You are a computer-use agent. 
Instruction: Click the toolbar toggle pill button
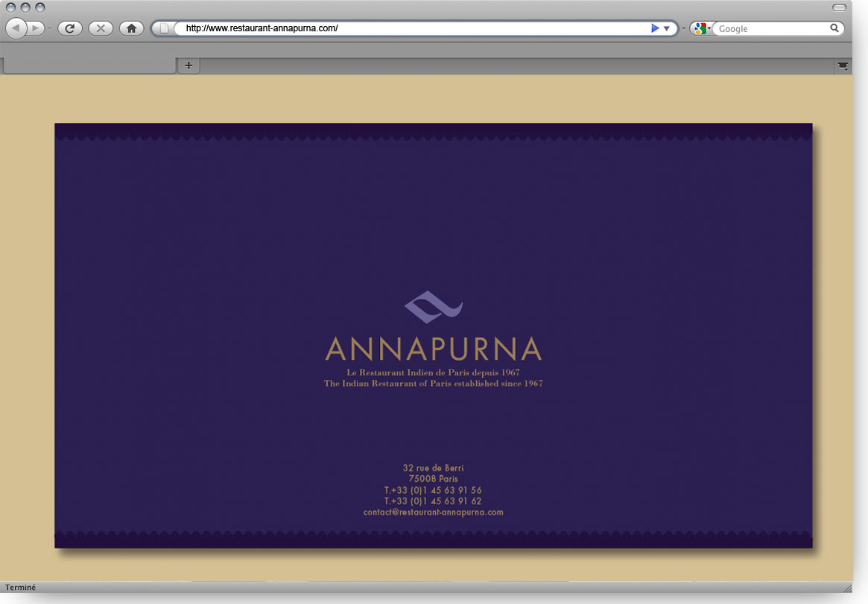[x=839, y=7]
